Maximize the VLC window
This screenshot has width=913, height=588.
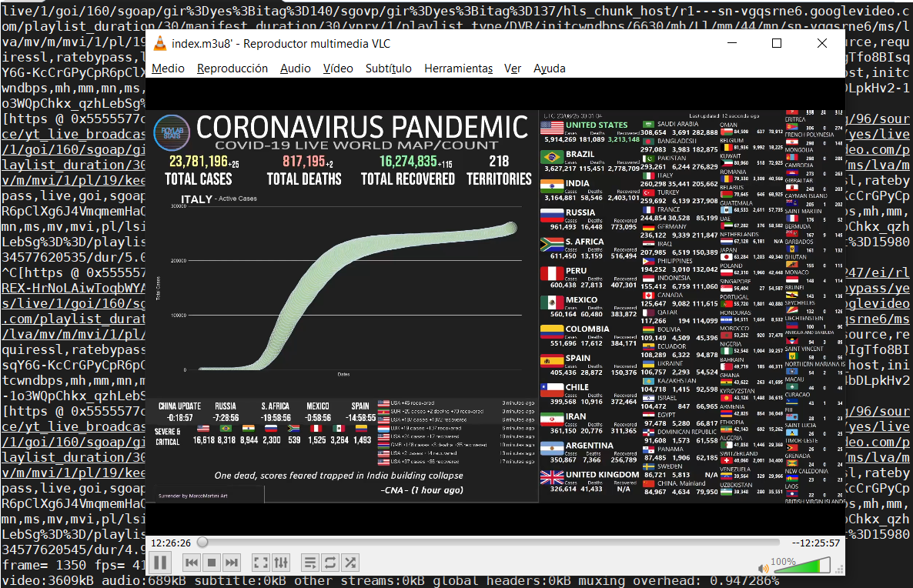[777, 43]
